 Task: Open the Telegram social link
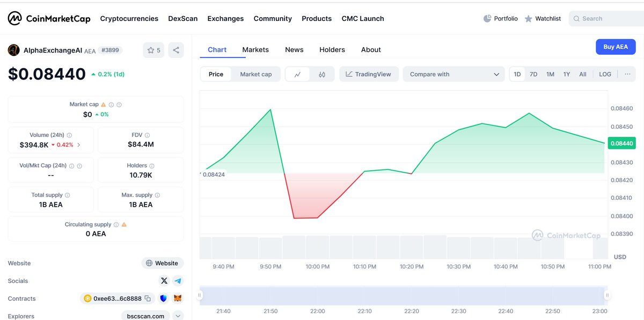[178, 281]
